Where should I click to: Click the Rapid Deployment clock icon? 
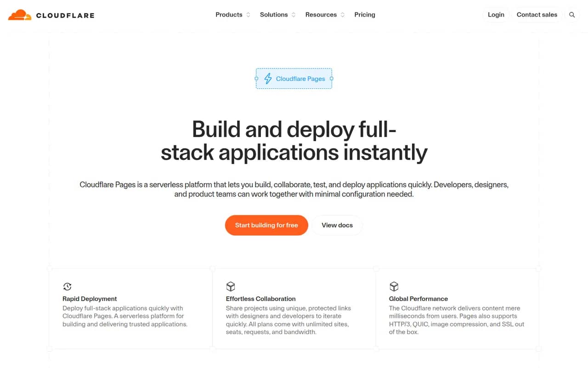67,287
